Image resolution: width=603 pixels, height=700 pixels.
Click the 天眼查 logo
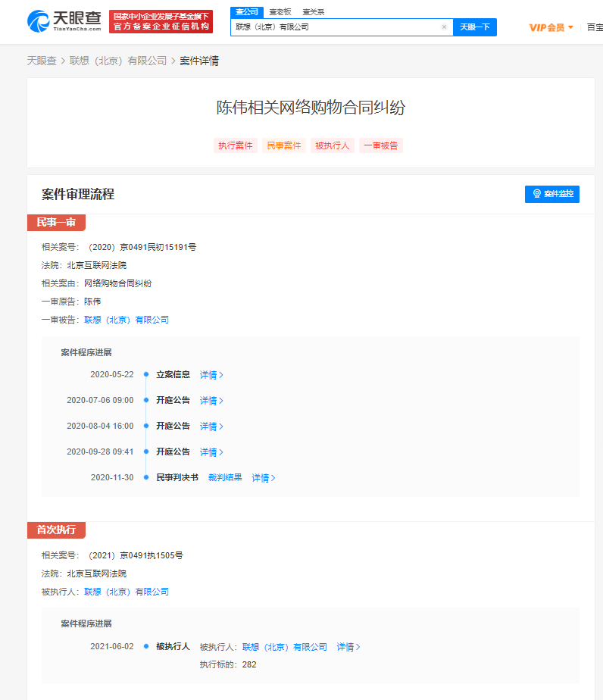tap(64, 21)
